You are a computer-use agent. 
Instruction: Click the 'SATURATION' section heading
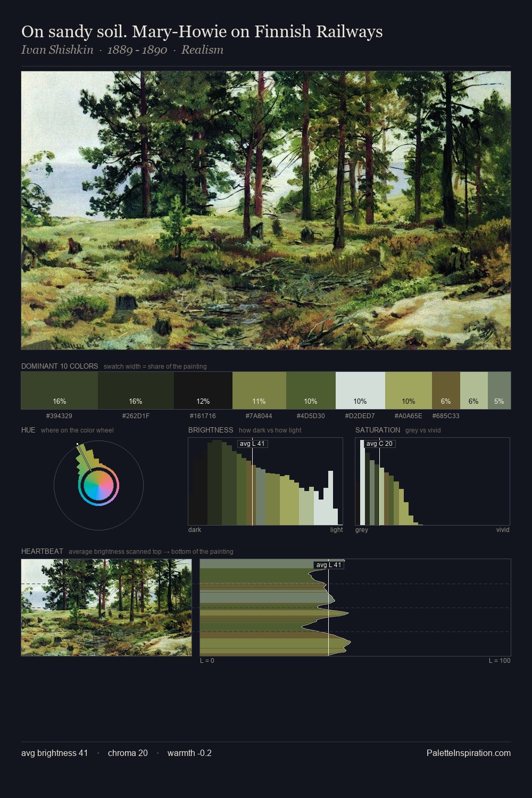[x=378, y=430]
